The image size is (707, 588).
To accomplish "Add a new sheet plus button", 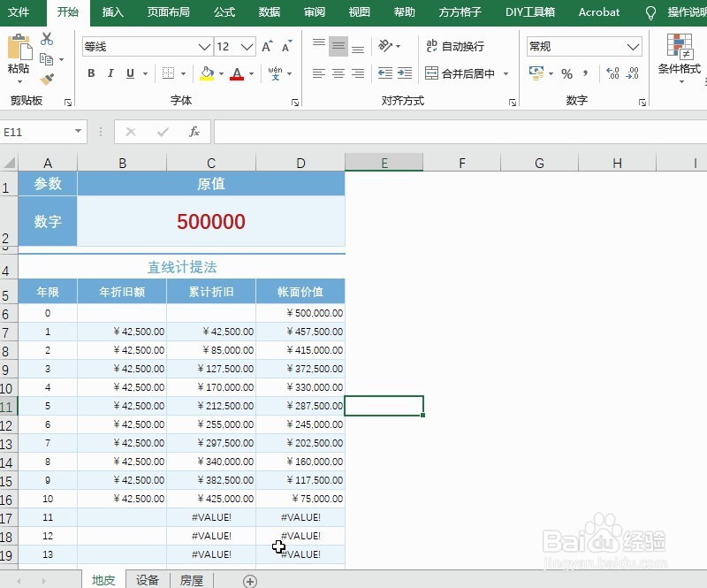I will pyautogui.click(x=250, y=581).
